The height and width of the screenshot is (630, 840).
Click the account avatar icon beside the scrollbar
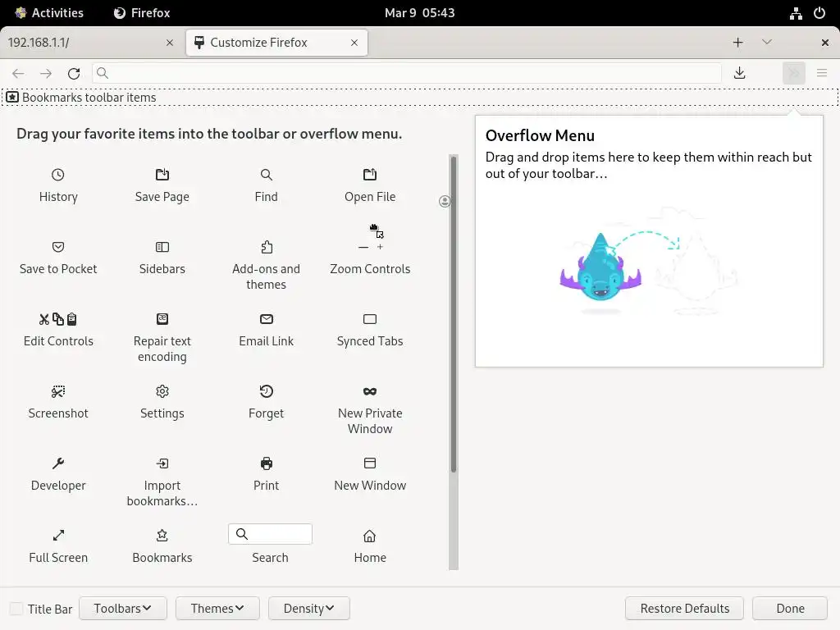445,202
